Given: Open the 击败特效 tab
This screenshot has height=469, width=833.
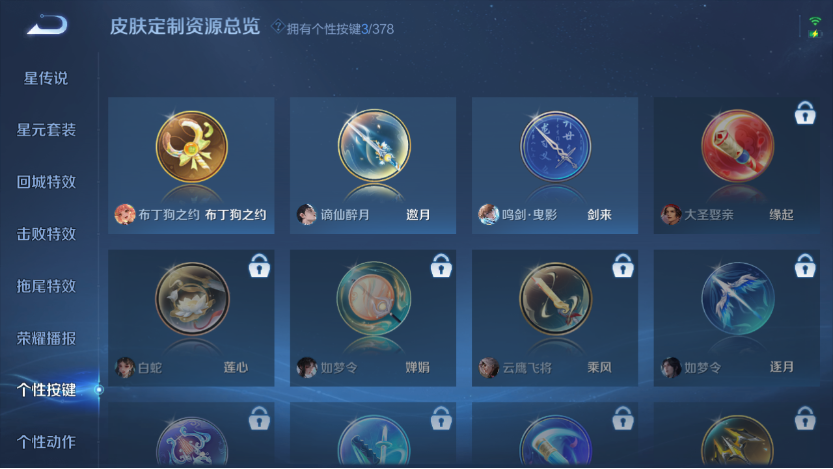Looking at the screenshot, I should [46, 234].
